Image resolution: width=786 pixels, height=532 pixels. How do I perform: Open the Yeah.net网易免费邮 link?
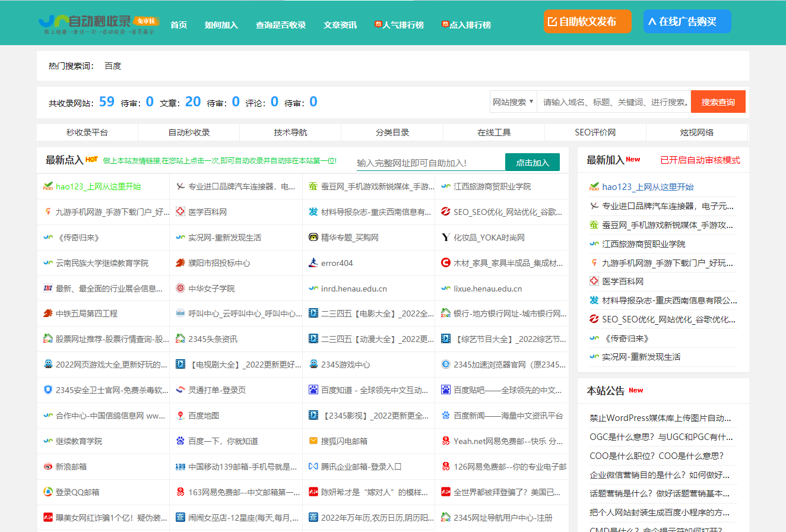click(x=508, y=442)
